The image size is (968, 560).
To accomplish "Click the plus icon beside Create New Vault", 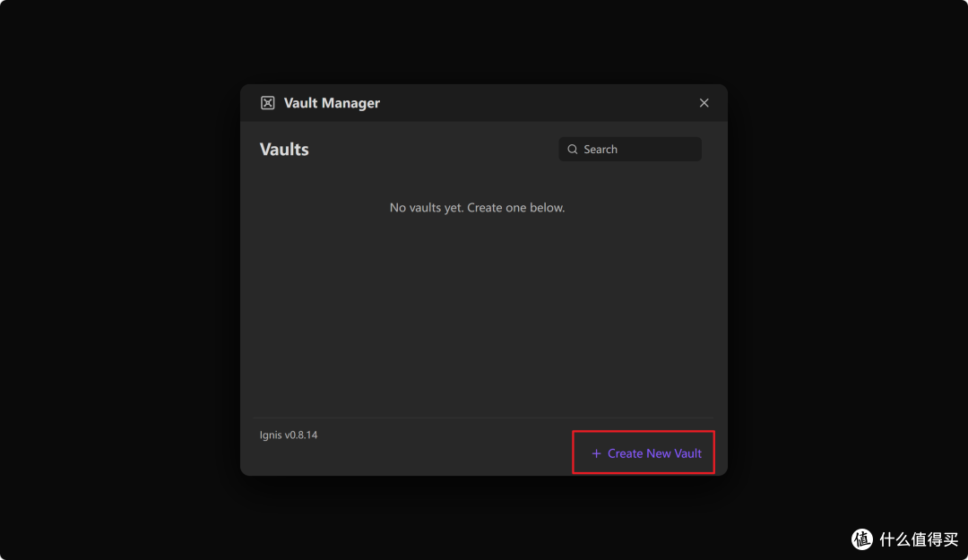I will [596, 453].
